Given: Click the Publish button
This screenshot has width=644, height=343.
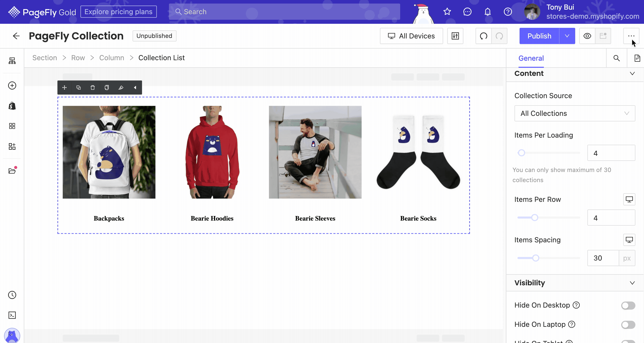Looking at the screenshot, I should [x=539, y=36].
